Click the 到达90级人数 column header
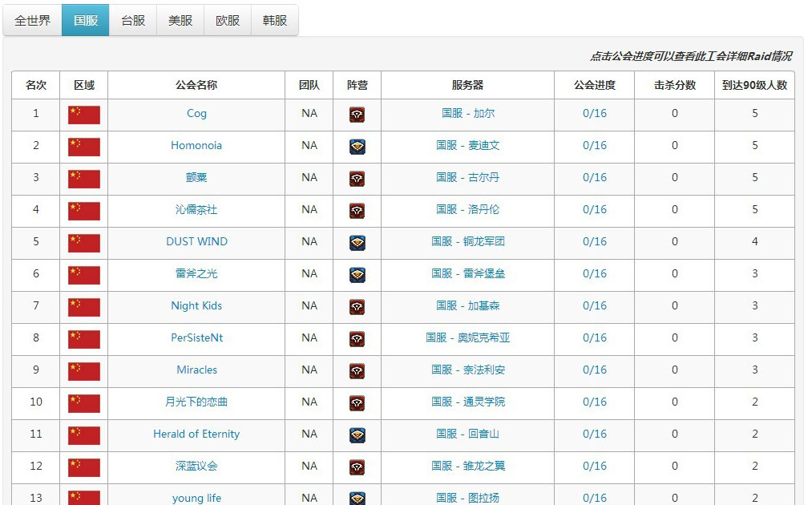 click(x=754, y=85)
